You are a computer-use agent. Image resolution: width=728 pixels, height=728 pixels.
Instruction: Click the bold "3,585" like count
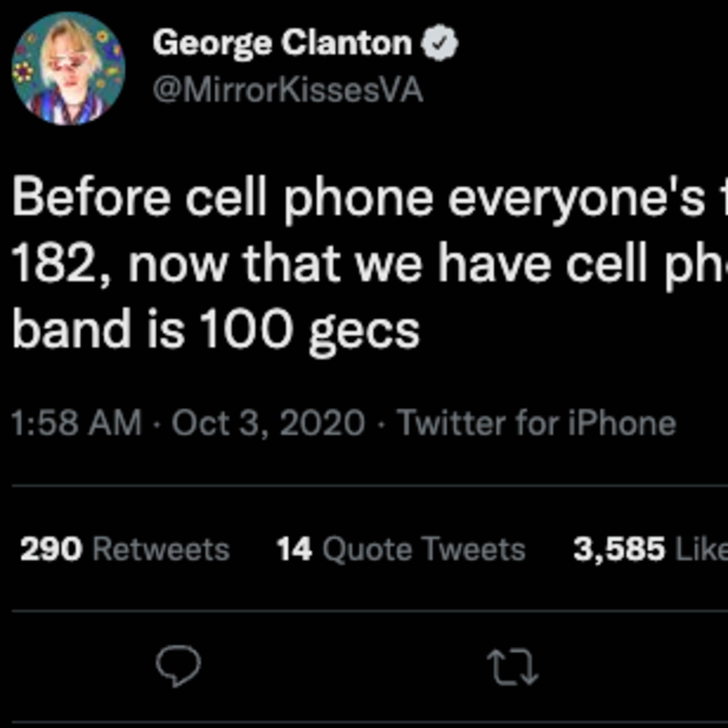(x=619, y=549)
